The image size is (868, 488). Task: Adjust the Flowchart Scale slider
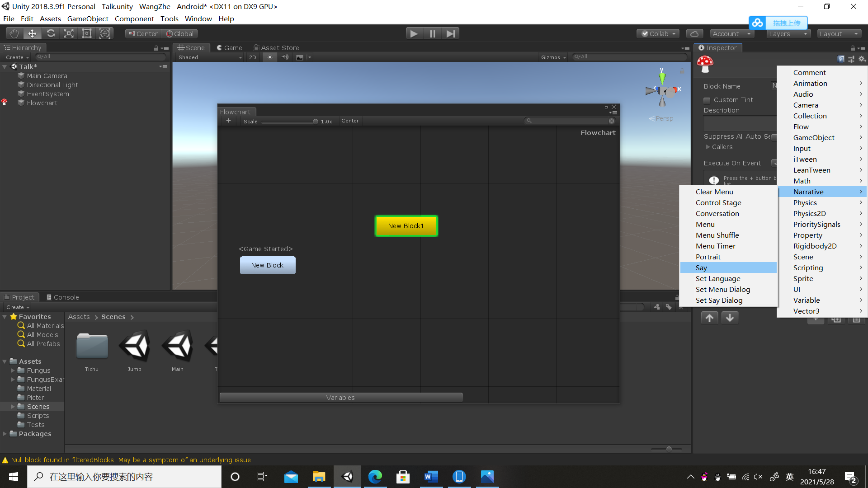point(316,121)
